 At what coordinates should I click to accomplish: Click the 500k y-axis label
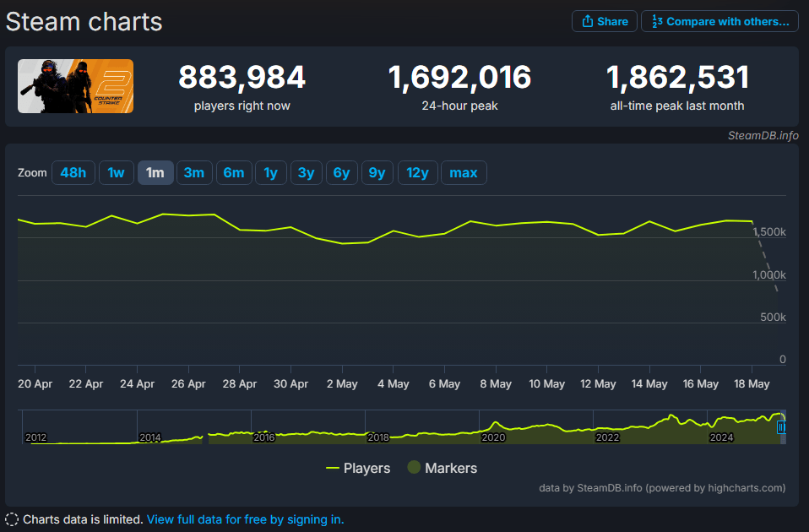[x=773, y=317]
